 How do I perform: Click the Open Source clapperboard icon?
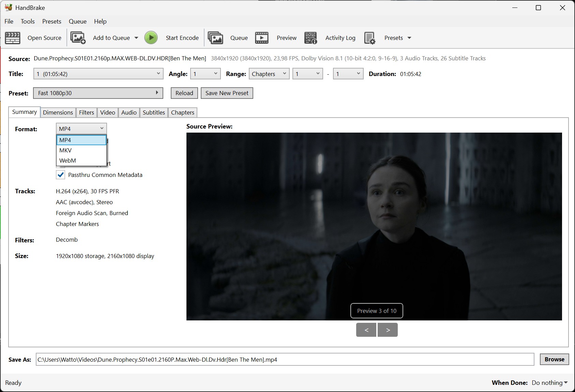(x=13, y=38)
